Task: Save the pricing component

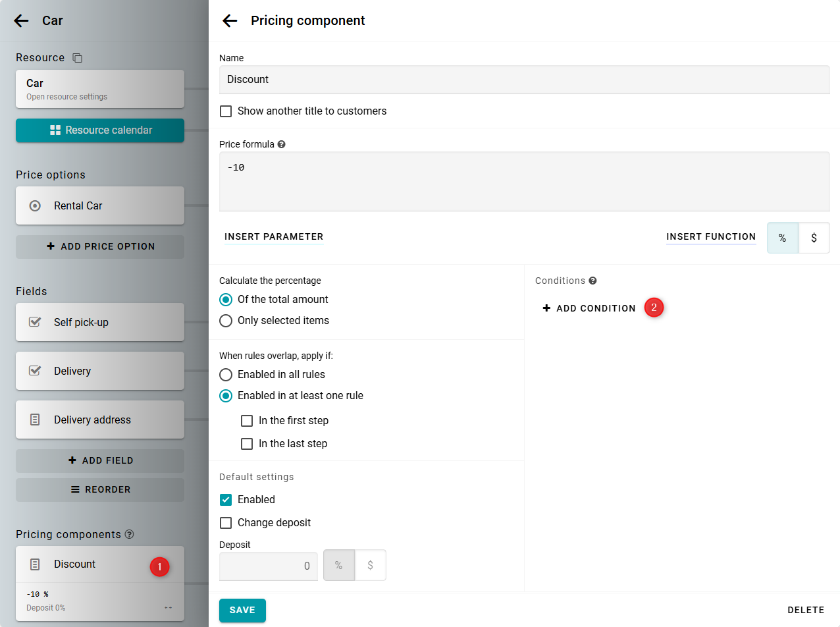Action: coord(242,611)
